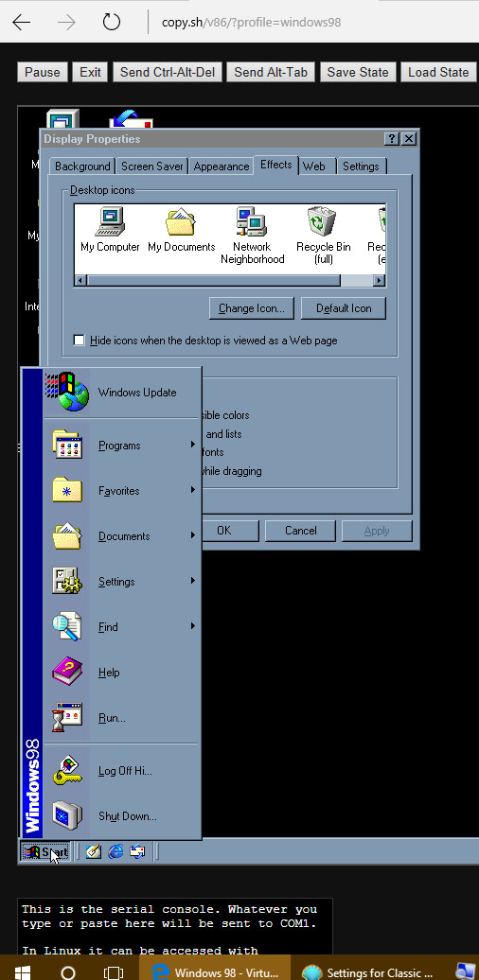Select the Effects tab
This screenshot has width=479, height=980.
tap(275, 165)
